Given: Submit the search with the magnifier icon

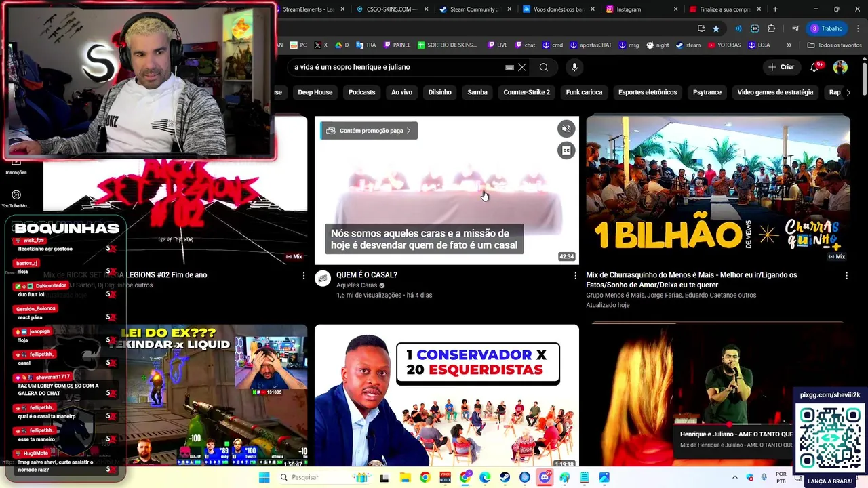Looking at the screenshot, I should point(543,67).
